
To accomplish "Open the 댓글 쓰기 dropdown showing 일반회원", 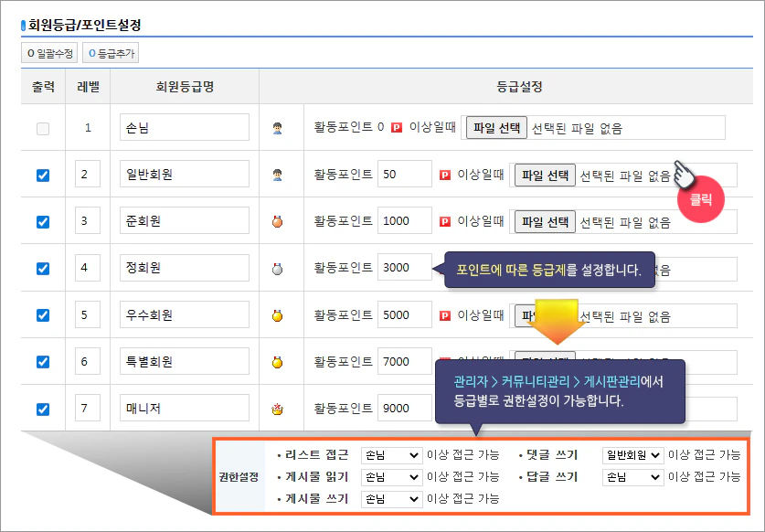I will pos(632,454).
